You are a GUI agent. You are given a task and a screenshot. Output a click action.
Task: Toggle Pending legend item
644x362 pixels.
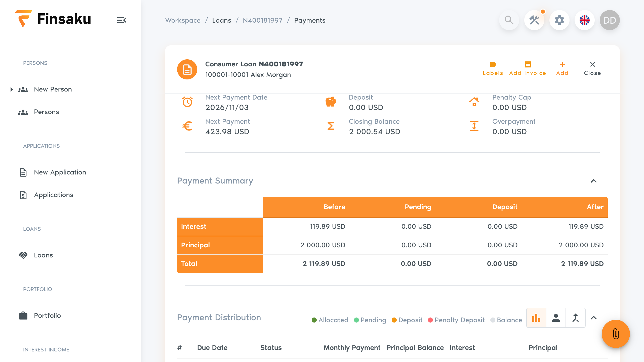pos(370,320)
